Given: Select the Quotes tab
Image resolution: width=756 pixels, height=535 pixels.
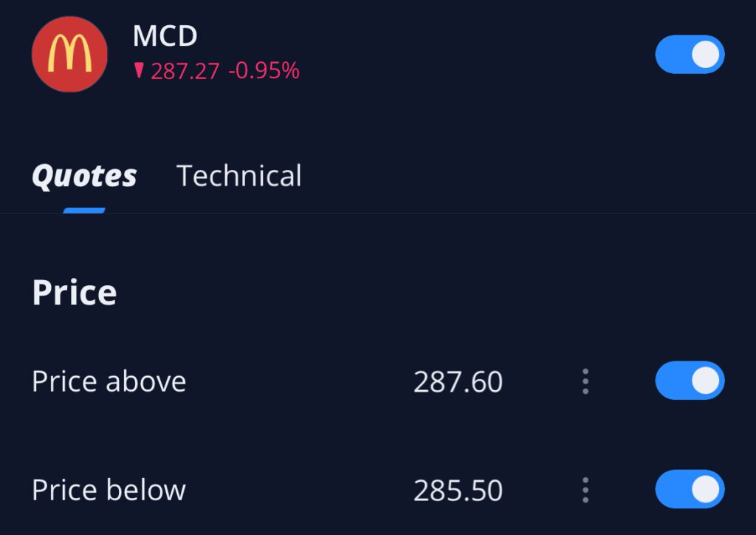Looking at the screenshot, I should coord(84,176).
